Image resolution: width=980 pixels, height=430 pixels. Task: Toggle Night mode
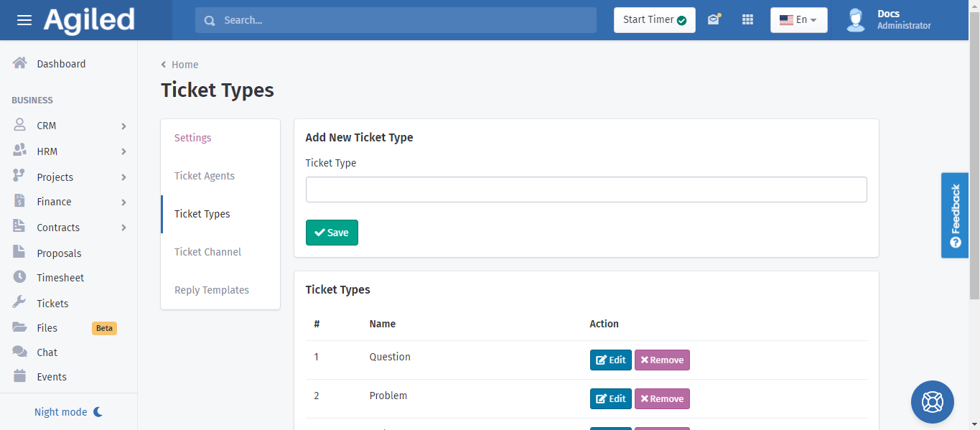[x=68, y=412]
